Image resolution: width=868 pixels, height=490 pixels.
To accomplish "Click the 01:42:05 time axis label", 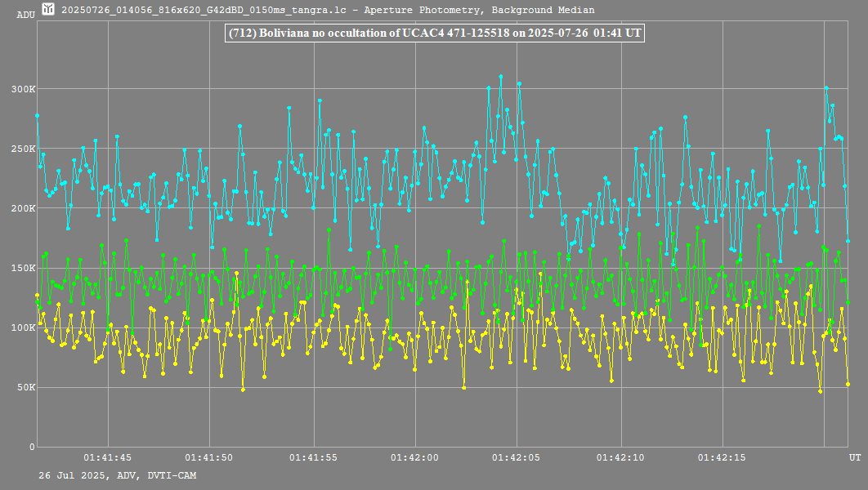I will [x=517, y=457].
